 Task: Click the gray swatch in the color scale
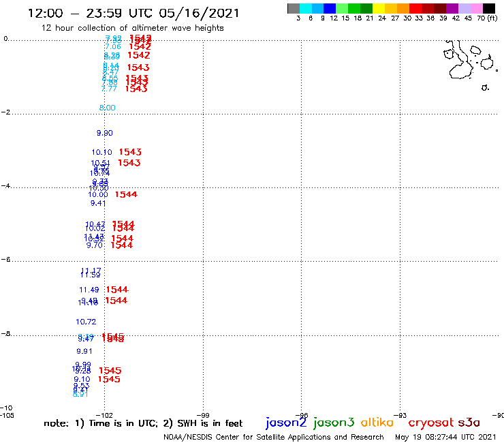point(294,8)
